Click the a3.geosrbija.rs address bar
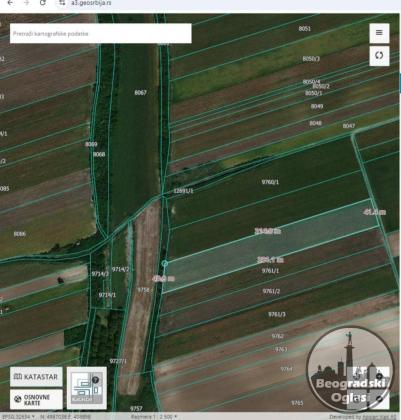 pos(91,3)
